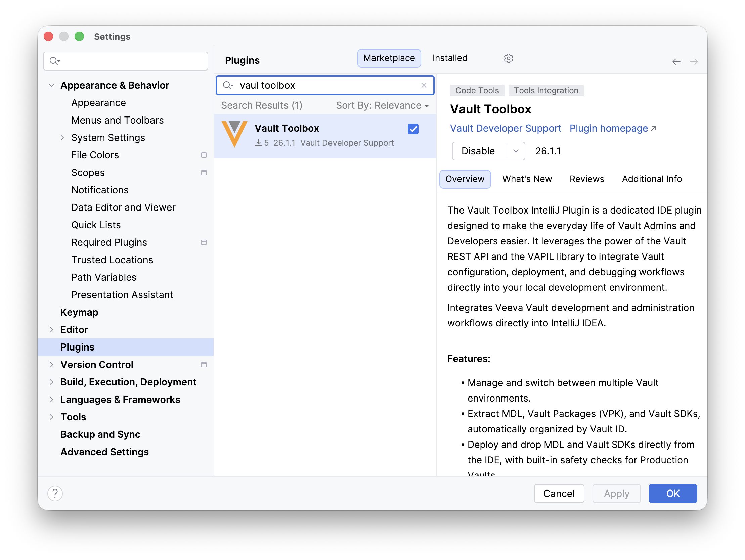The image size is (745, 560).
Task: Select Required Plugins item
Action: (x=109, y=242)
